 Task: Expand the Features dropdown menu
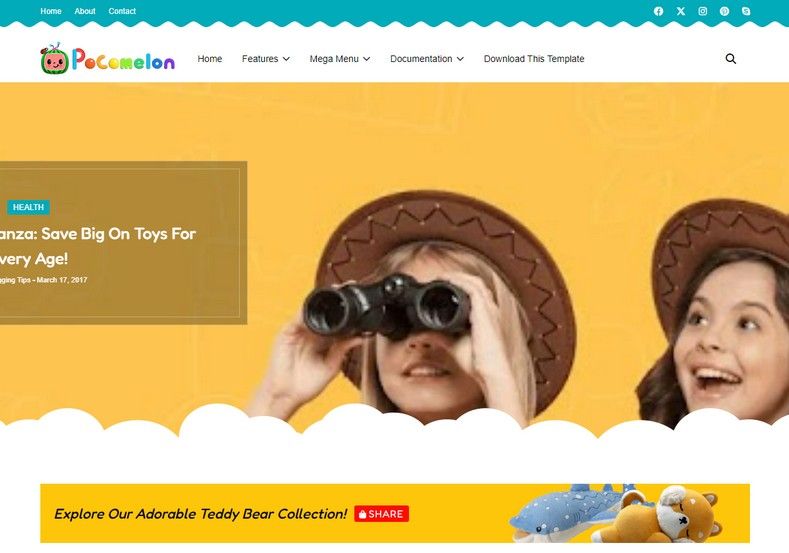266,59
